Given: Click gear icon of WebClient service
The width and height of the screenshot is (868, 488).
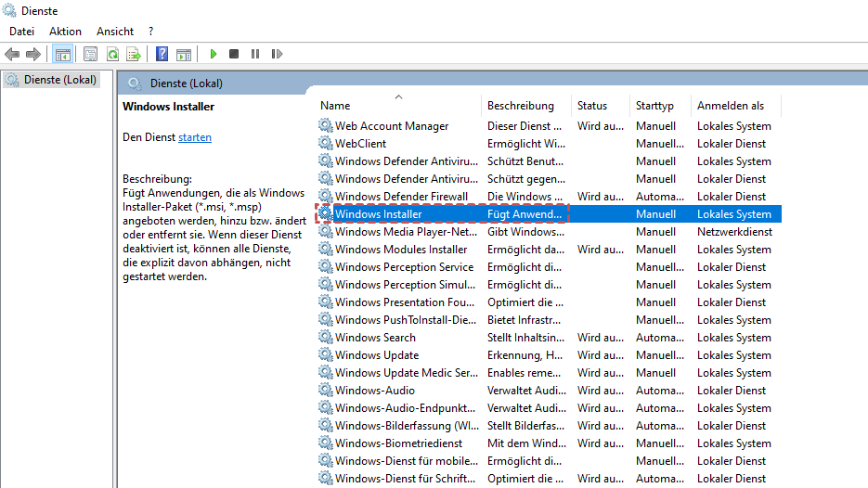Looking at the screenshot, I should click(326, 143).
